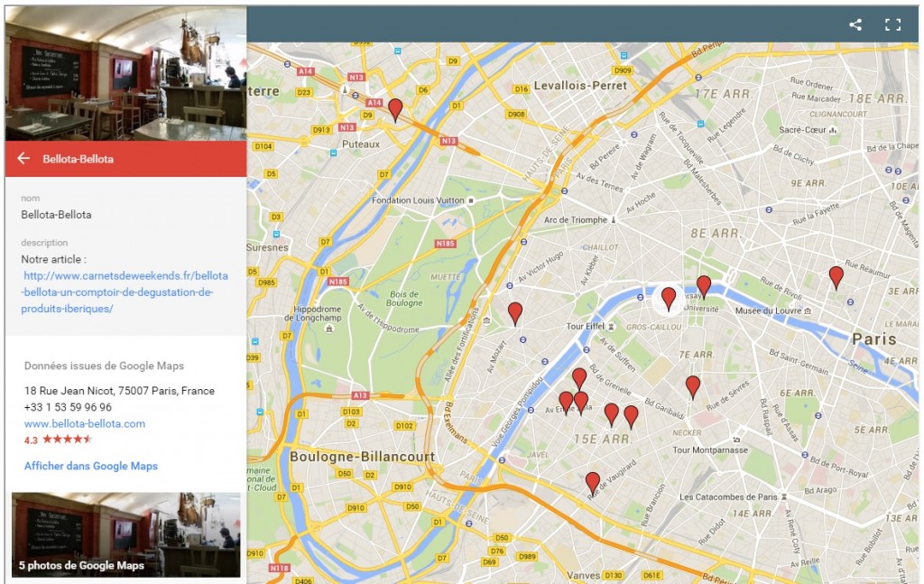Go back using the arrow beside Bellota-Bellota
924x584 pixels.
pos(23,158)
